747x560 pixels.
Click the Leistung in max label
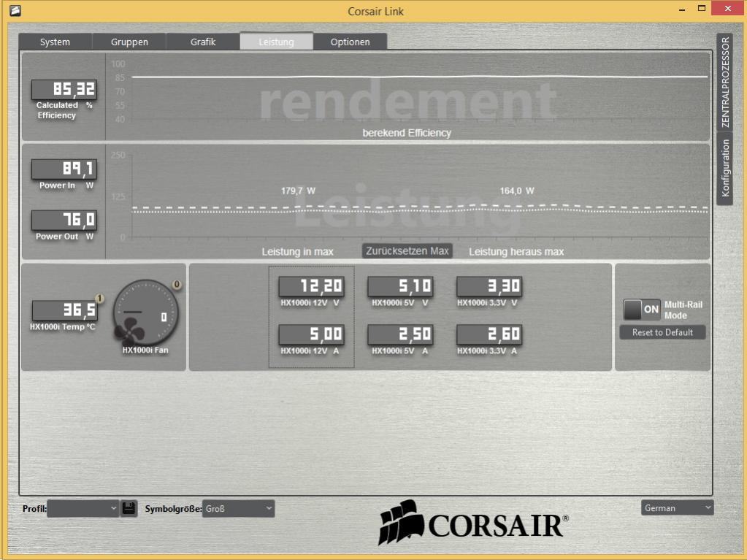click(297, 251)
